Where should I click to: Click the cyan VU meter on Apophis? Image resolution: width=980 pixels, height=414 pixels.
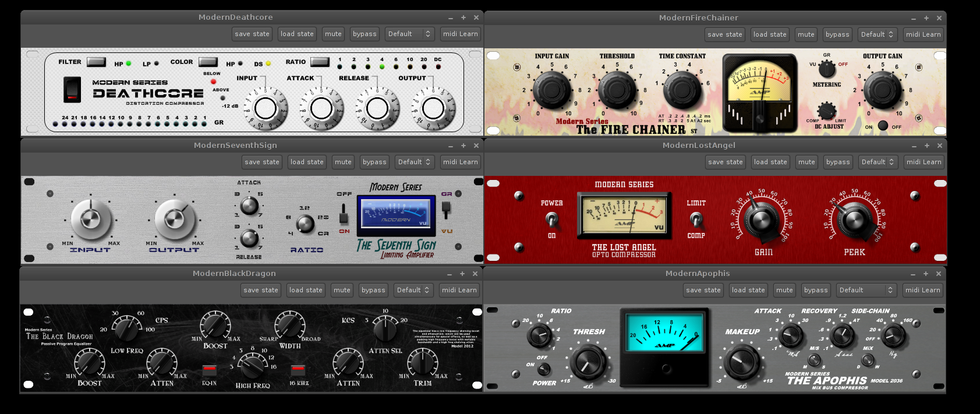point(666,332)
